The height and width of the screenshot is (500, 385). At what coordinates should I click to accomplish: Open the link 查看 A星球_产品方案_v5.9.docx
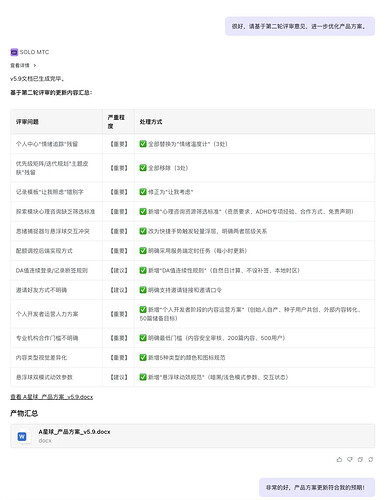(x=52, y=397)
